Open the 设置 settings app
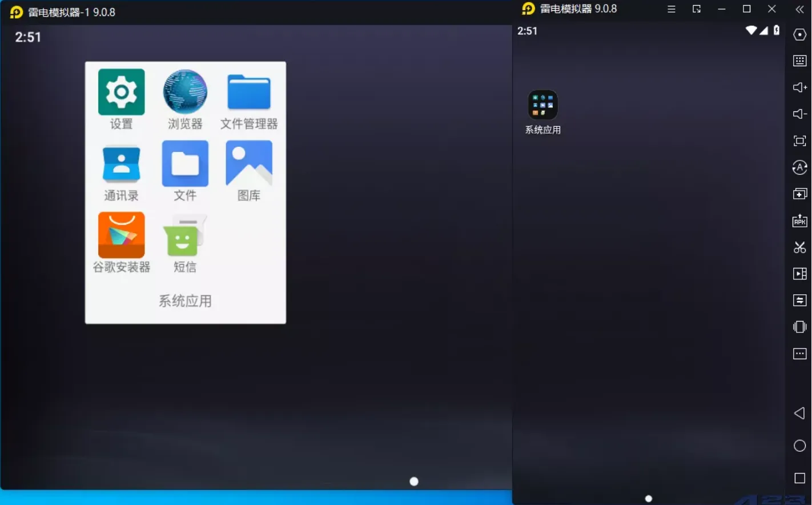 (x=121, y=93)
